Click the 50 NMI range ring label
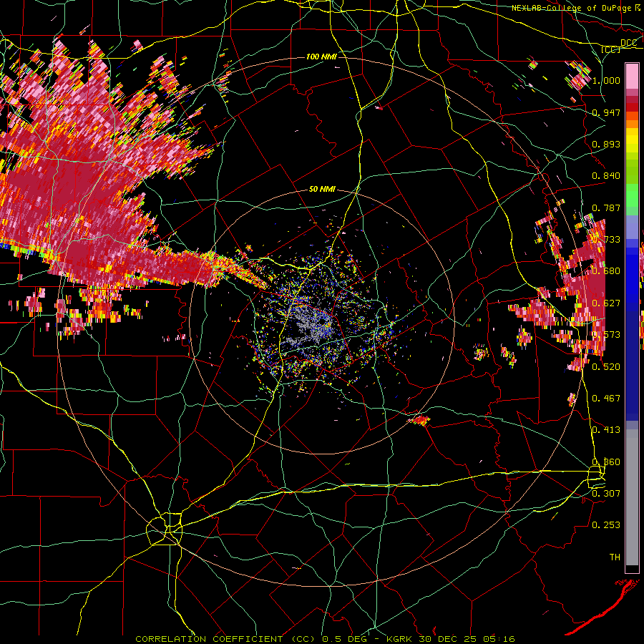The height and width of the screenshot is (644, 644). tap(322, 190)
